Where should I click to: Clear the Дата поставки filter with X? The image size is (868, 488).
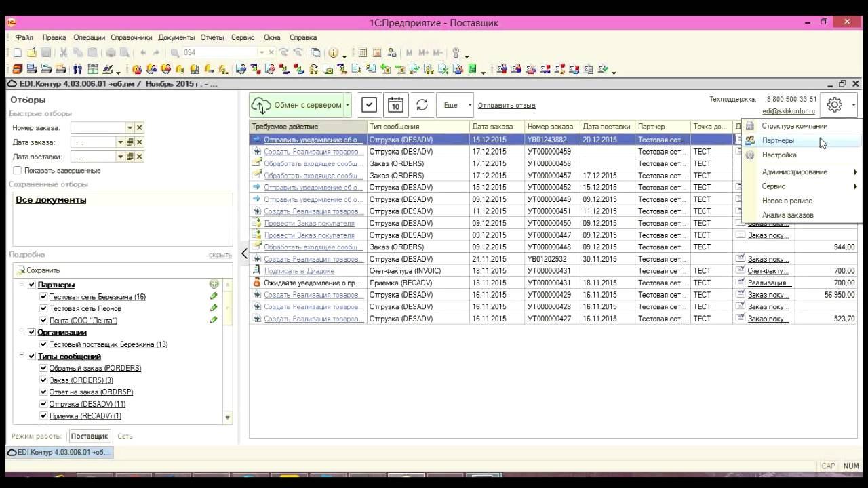(140, 157)
